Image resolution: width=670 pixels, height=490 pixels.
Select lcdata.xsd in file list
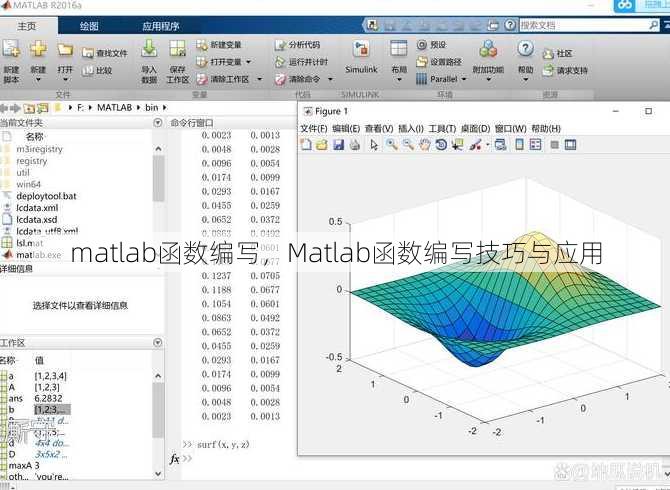(37, 220)
